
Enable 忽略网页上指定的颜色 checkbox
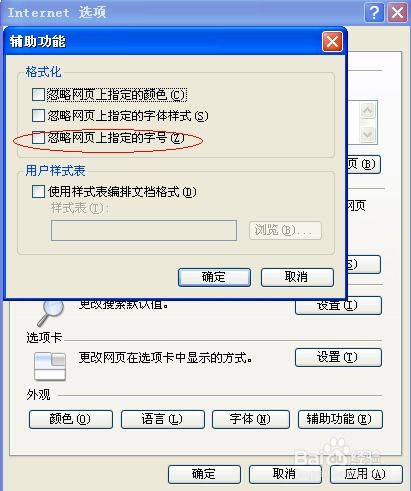tap(38, 94)
